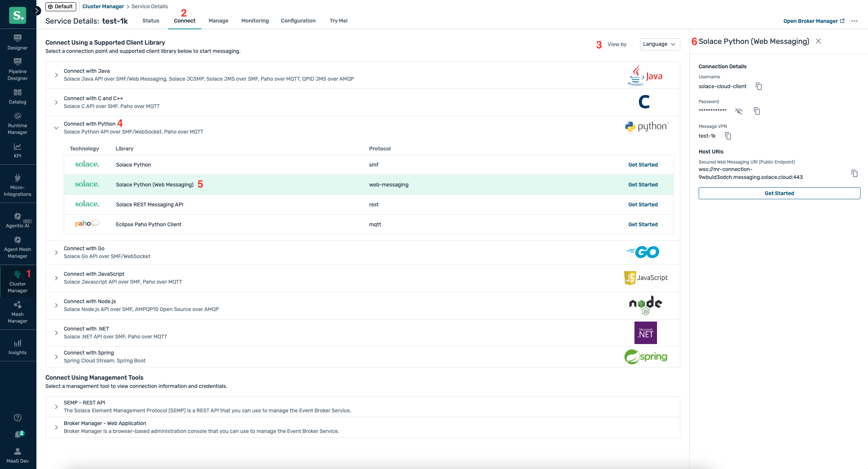Open the Monitoring tab
This screenshot has height=469, width=868.
click(x=255, y=21)
